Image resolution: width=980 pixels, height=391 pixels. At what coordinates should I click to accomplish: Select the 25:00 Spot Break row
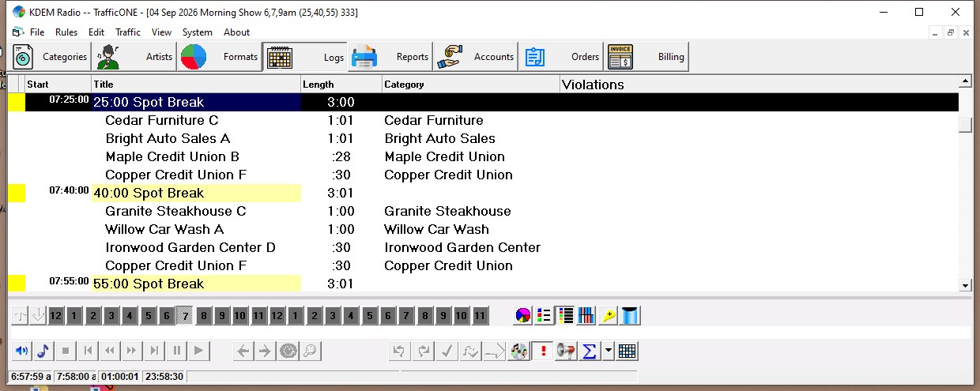483,102
